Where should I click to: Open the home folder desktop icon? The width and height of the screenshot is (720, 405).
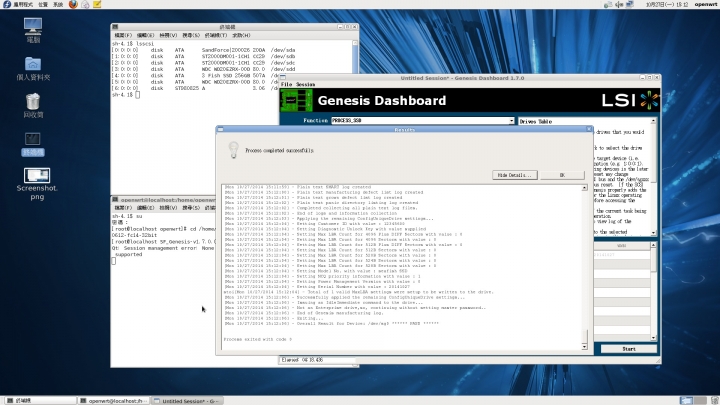click(33, 68)
